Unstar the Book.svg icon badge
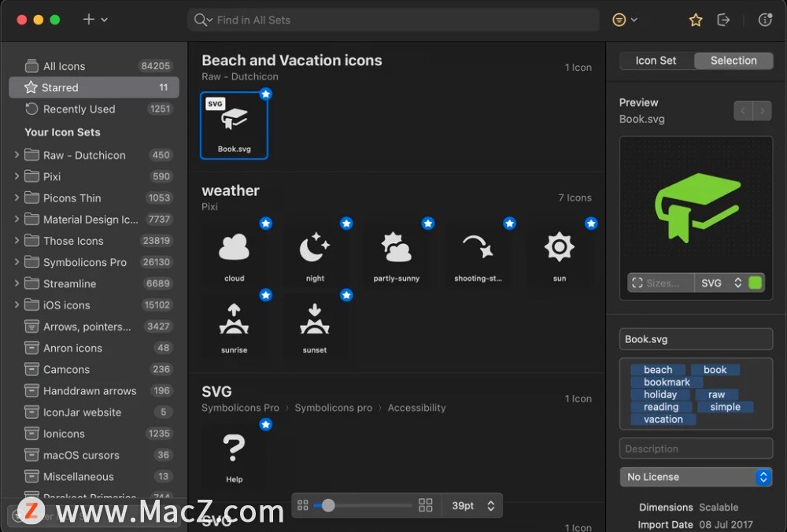Screen dimensions: 787x532 coord(265,94)
